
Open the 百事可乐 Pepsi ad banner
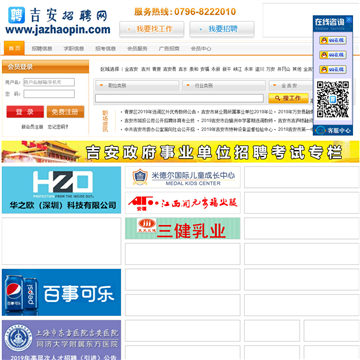[x=61, y=292]
